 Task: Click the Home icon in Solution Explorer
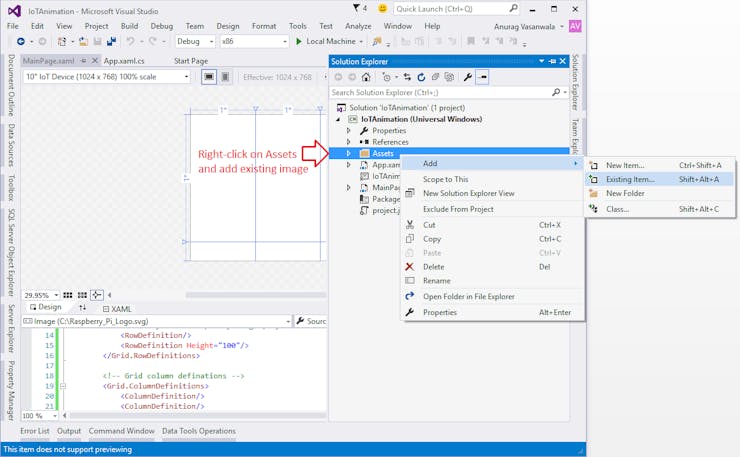coord(366,77)
